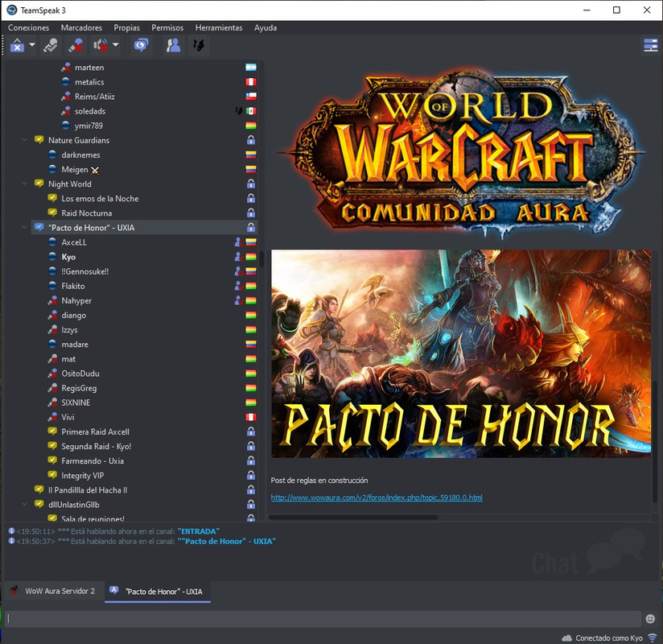The image size is (663, 644).
Task: Select the Farmeando - Uxia channel
Action: coord(93,460)
